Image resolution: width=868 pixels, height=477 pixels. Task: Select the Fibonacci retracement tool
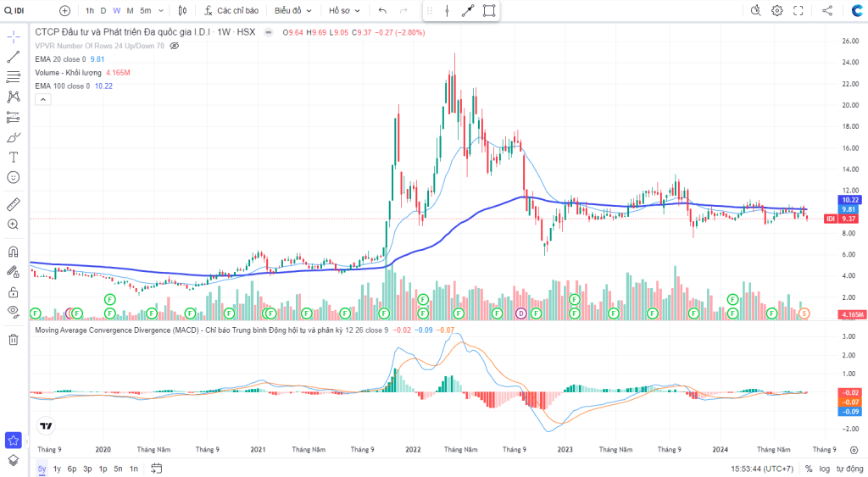[x=14, y=76]
